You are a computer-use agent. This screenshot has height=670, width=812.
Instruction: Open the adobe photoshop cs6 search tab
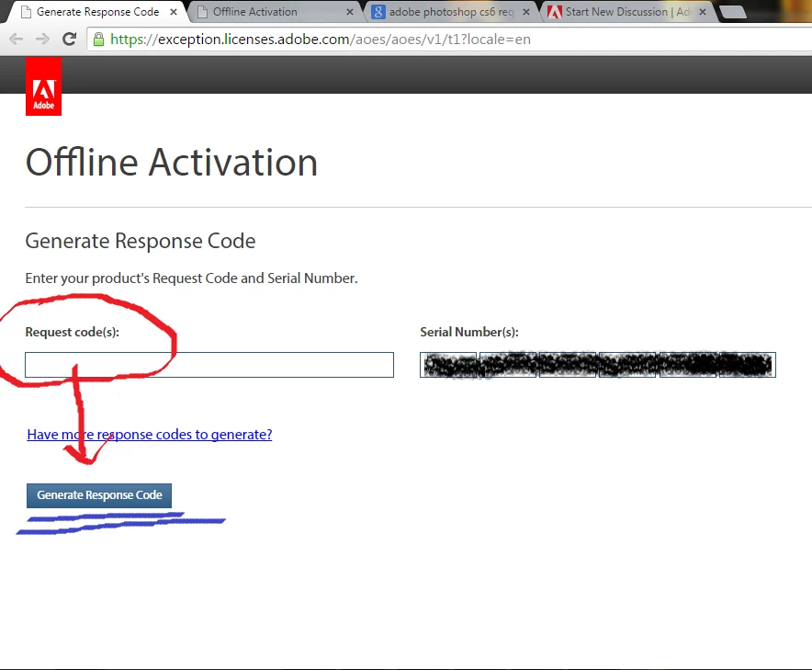click(x=452, y=12)
